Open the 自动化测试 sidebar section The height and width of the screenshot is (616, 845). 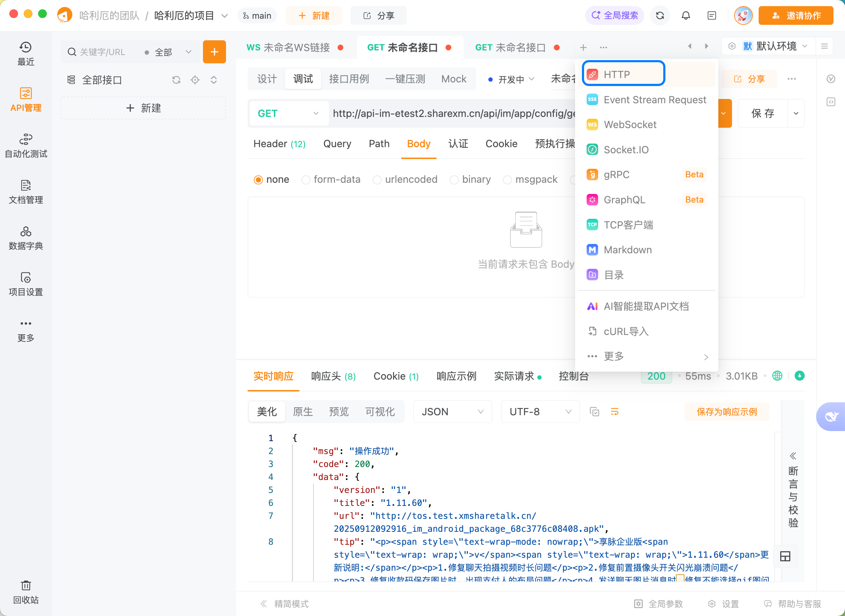click(x=25, y=145)
